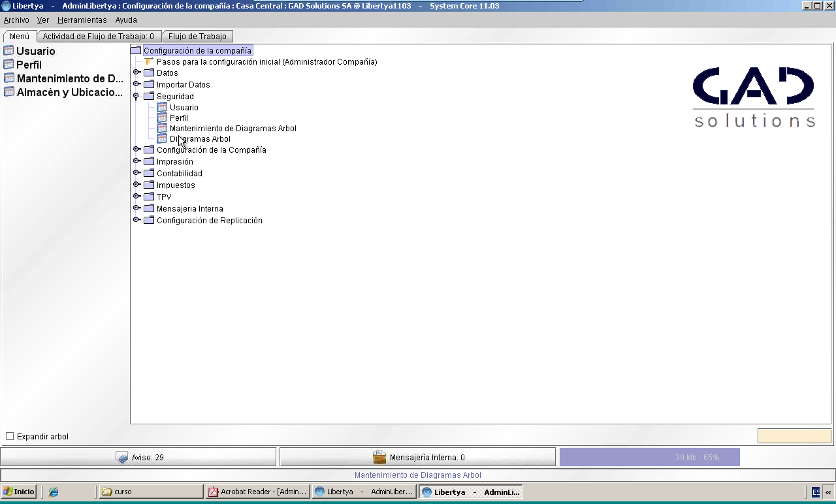Expand the Contabilidad tree node

(137, 173)
